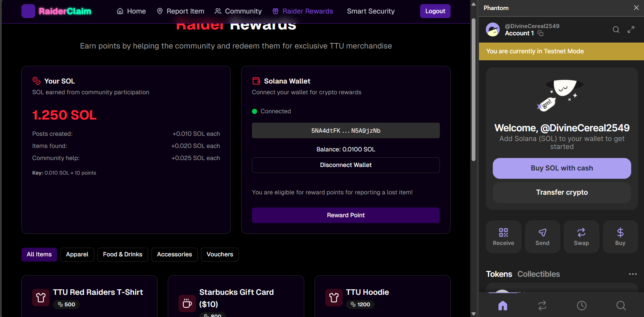
Task: Select the All Items filter
Action: [x=39, y=255]
